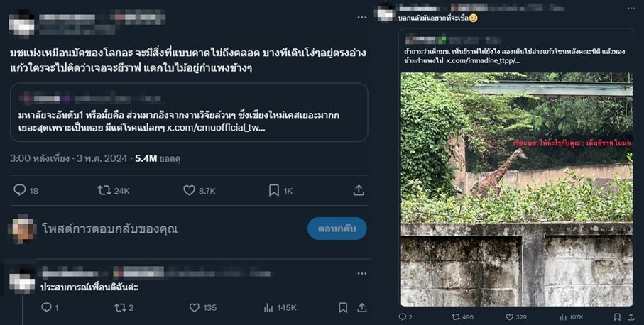Viewport: 644px width, 325px height.
Task: Like the main post with 8.7K likes
Action: pos(189,190)
